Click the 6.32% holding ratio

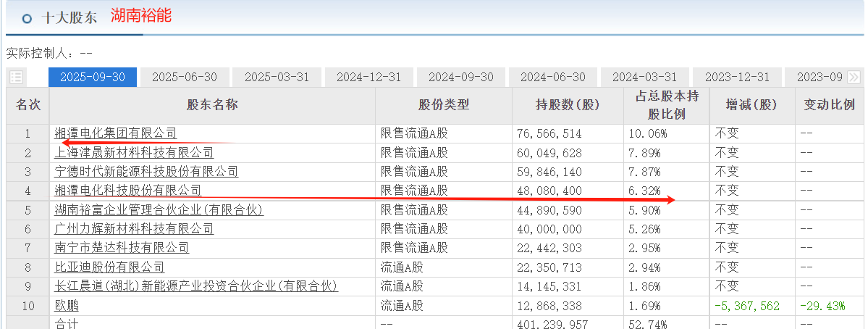coord(645,191)
